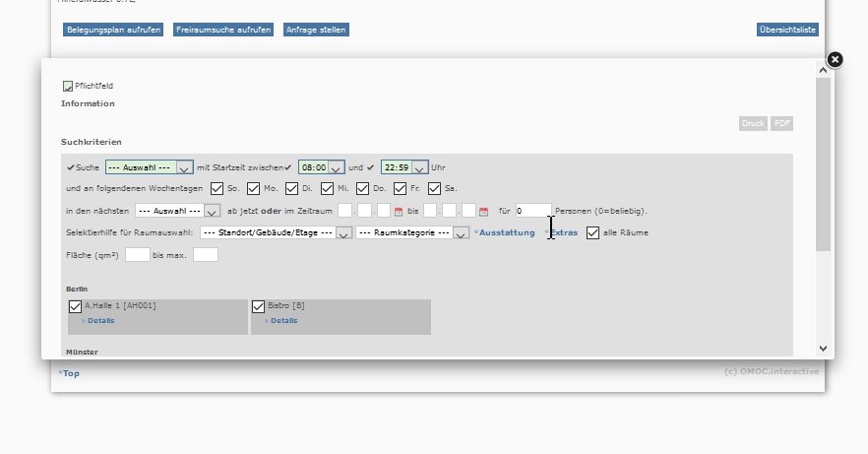Uncheck the Mi. weekday checkbox
The width and height of the screenshot is (868, 454).
pos(327,188)
